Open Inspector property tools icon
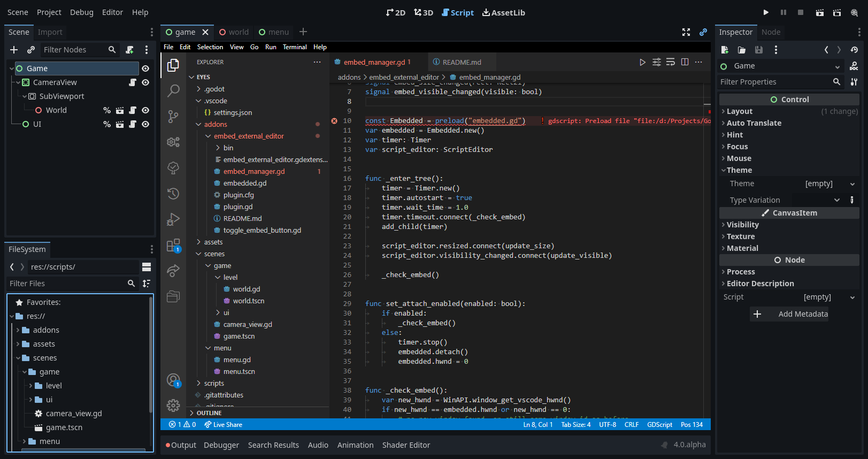This screenshot has width=868, height=459. [854, 82]
